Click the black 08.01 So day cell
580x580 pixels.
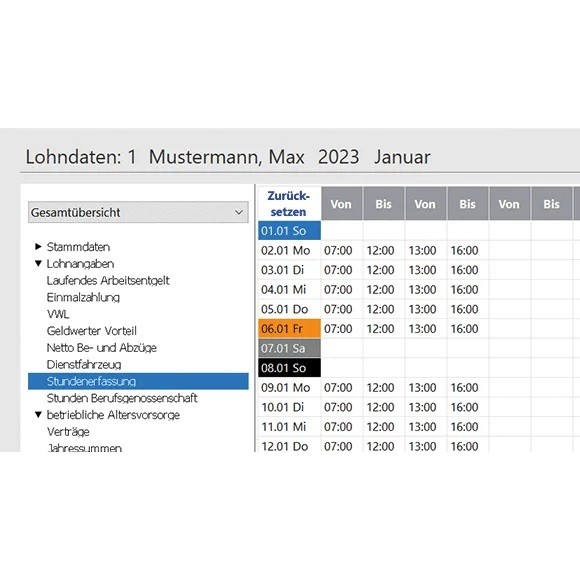point(289,368)
